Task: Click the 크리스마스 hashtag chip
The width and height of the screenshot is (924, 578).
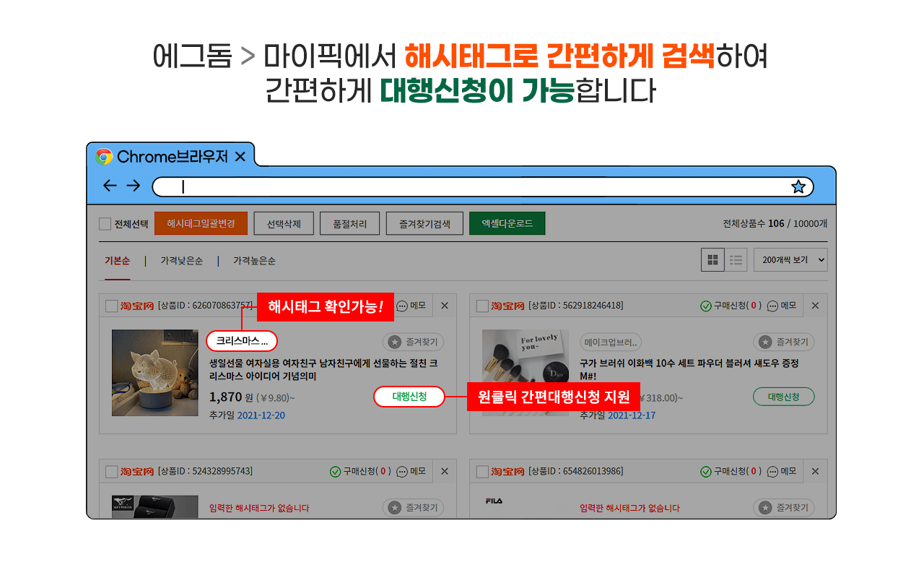Action: click(242, 341)
